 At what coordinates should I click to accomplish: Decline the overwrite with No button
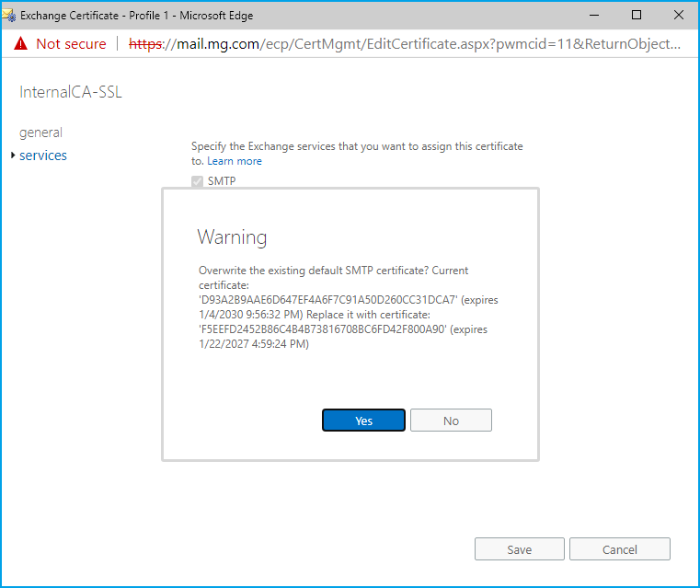(x=451, y=421)
